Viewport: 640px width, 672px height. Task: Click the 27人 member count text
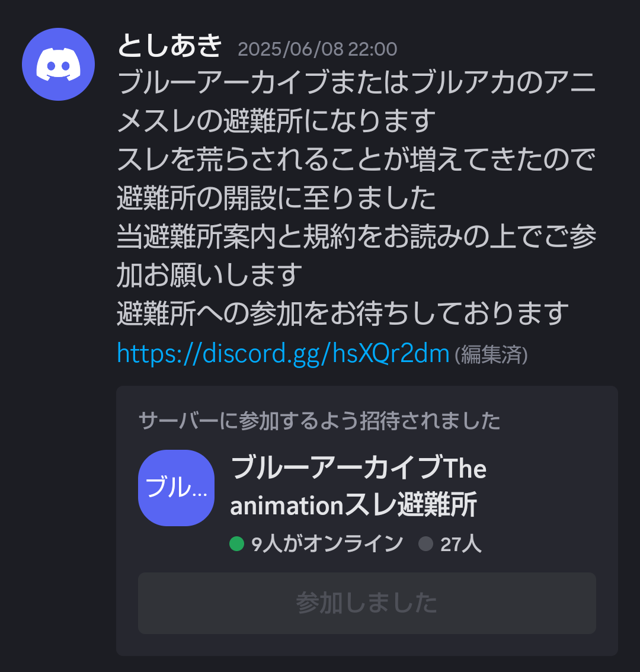pyautogui.click(x=460, y=544)
